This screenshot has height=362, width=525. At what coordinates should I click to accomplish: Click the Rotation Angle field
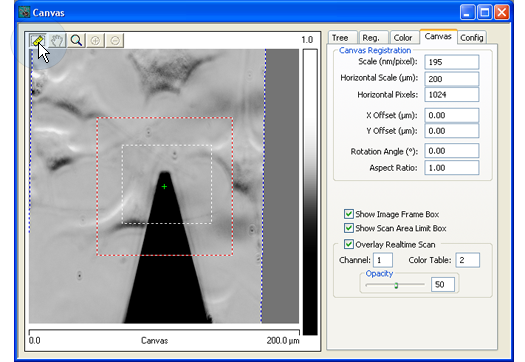pos(452,151)
